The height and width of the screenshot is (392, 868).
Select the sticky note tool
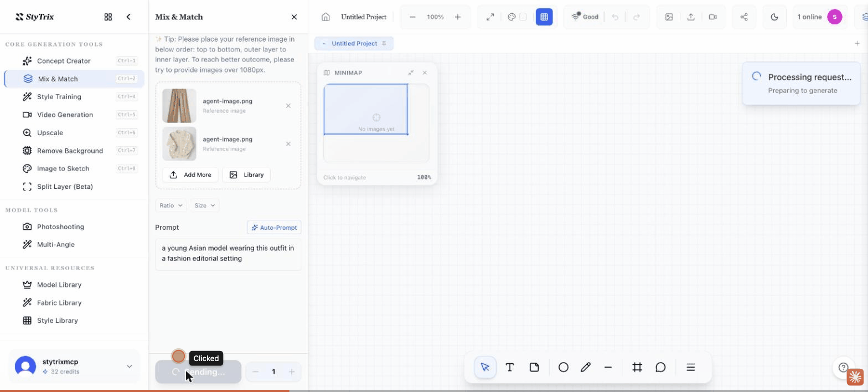[x=534, y=367]
